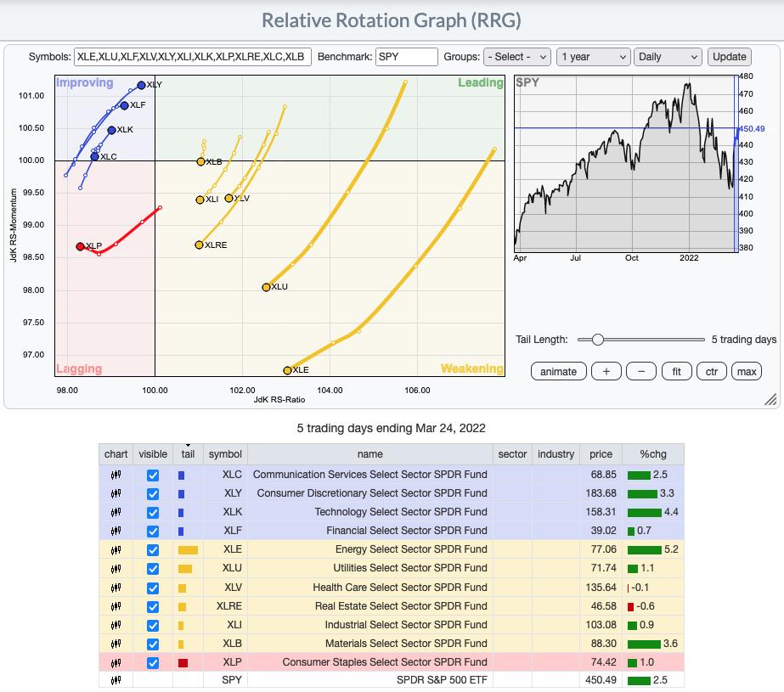Open chart icon for XLE row
The height and width of the screenshot is (692, 784).
(x=116, y=550)
